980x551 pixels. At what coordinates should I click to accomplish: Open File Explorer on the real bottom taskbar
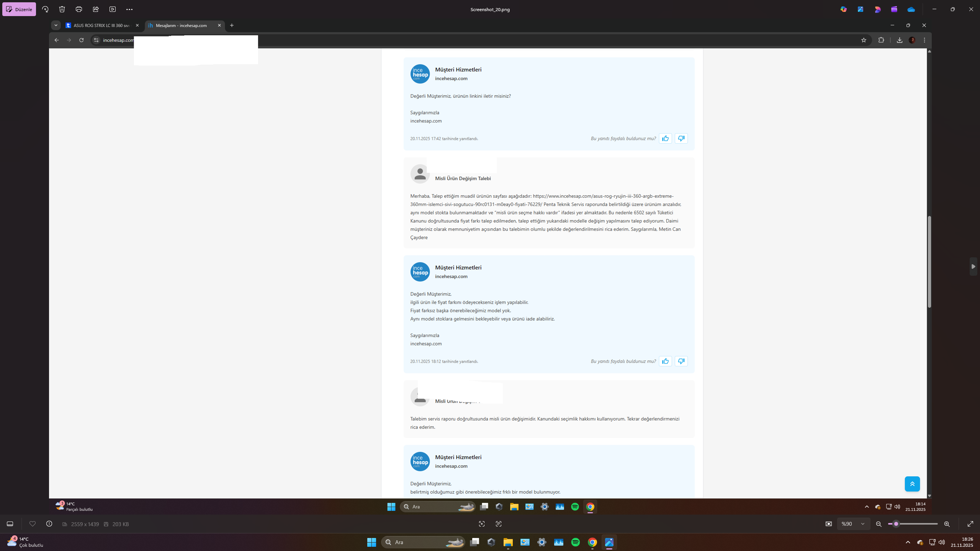508,542
